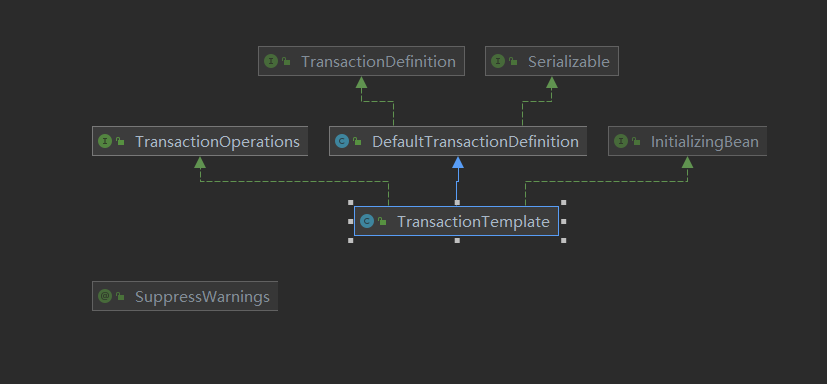This screenshot has width=827, height=384.
Task: Click the TransactionTemplate node label
Action: tap(473, 222)
